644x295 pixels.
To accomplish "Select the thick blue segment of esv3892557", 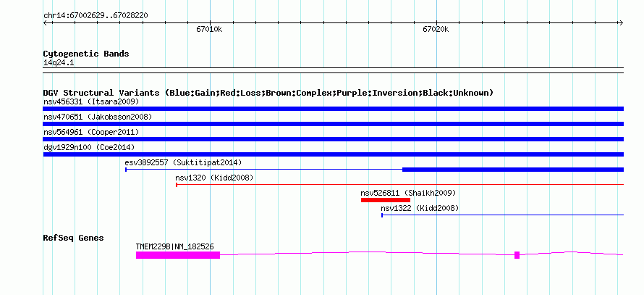I will pos(513,170).
